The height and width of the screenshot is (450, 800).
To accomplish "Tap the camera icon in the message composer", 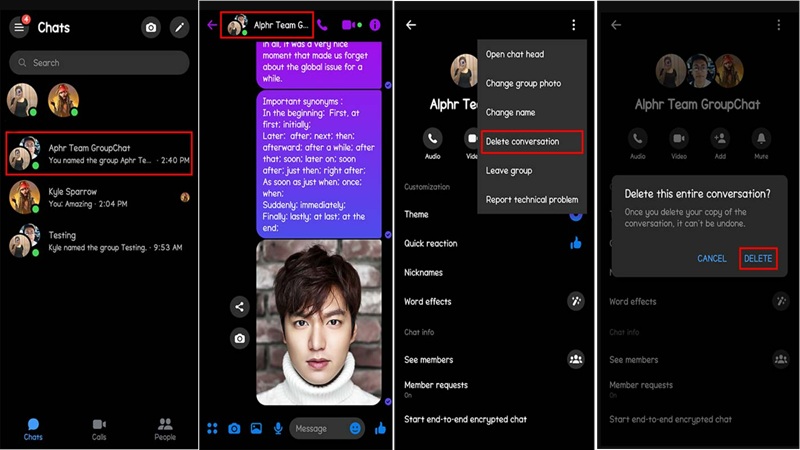I will (234, 429).
